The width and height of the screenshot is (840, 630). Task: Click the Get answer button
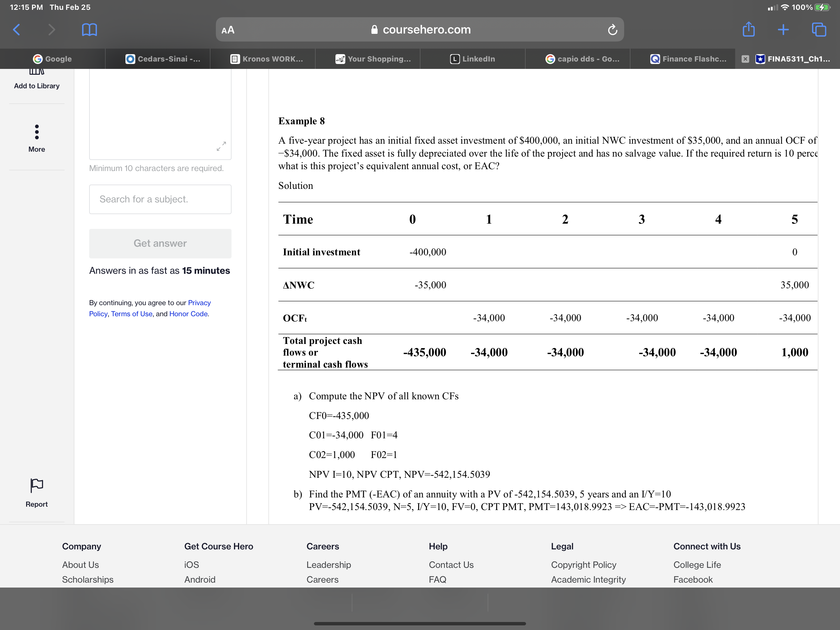tap(160, 243)
